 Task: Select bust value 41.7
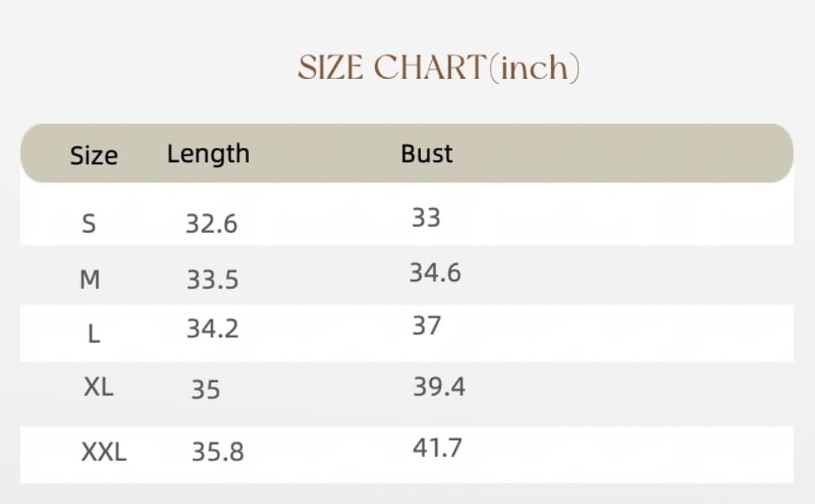[x=437, y=448]
